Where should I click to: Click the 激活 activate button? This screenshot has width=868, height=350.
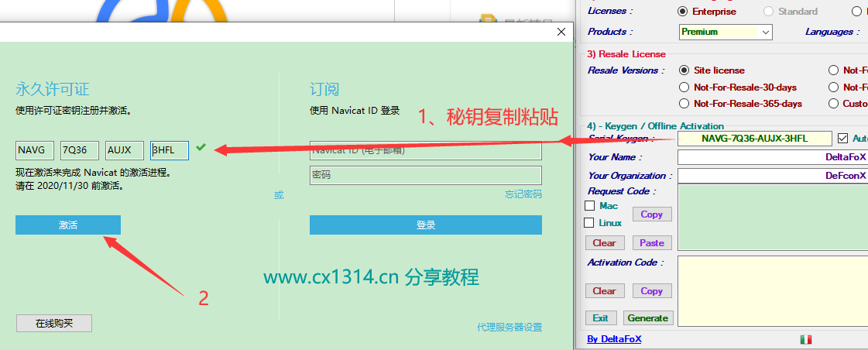tap(68, 225)
